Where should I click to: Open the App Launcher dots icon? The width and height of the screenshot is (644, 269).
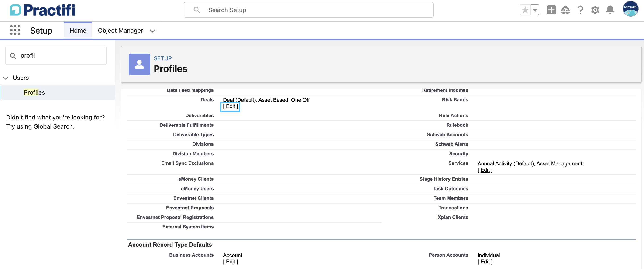pos(15,30)
